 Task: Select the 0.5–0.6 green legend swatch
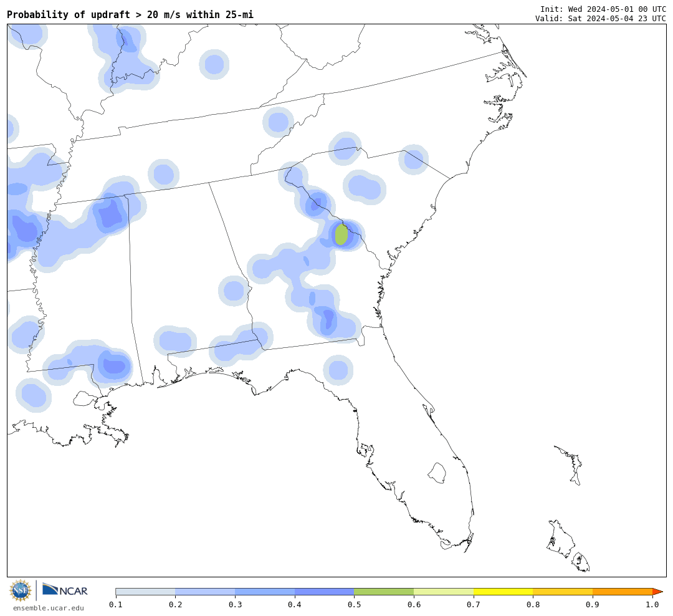pyautogui.click(x=384, y=592)
